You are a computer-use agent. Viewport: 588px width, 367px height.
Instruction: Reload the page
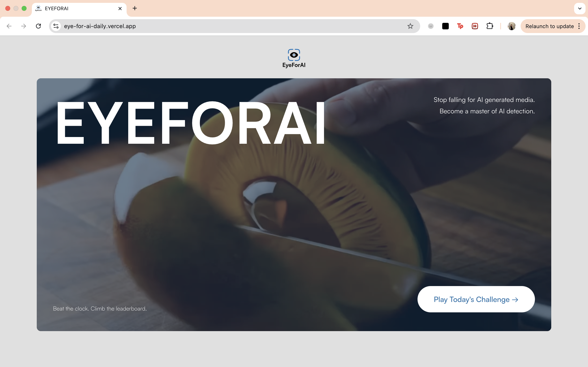tap(38, 26)
